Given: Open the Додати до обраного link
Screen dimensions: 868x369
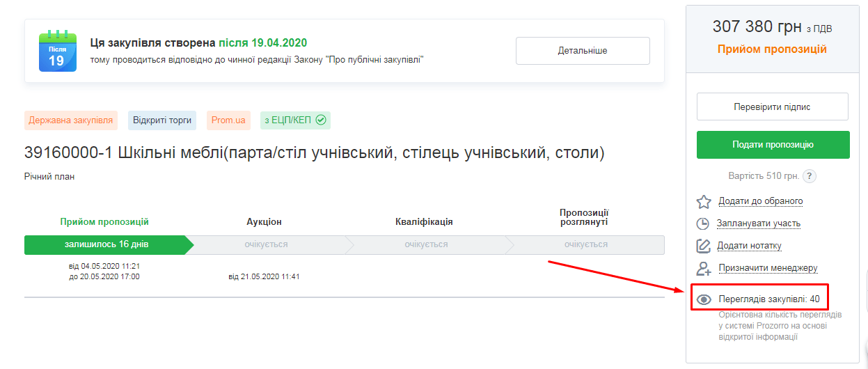Looking at the screenshot, I should pyautogui.click(x=760, y=201).
